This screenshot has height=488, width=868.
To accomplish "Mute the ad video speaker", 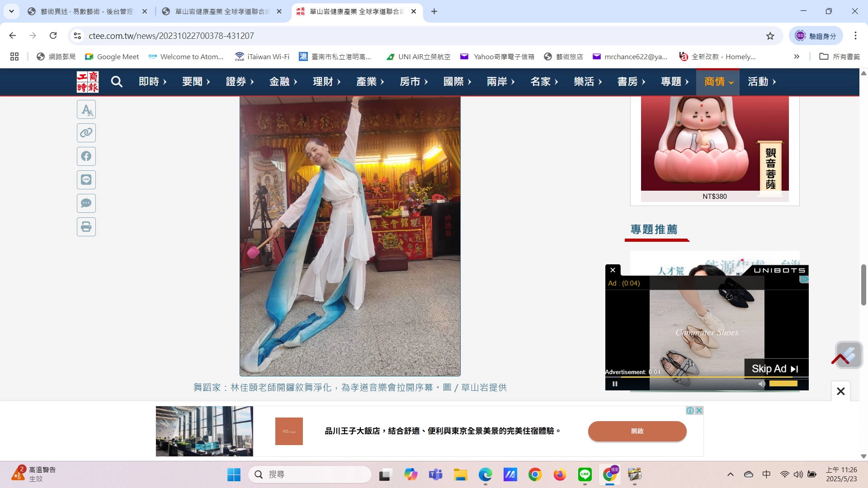I will click(762, 384).
